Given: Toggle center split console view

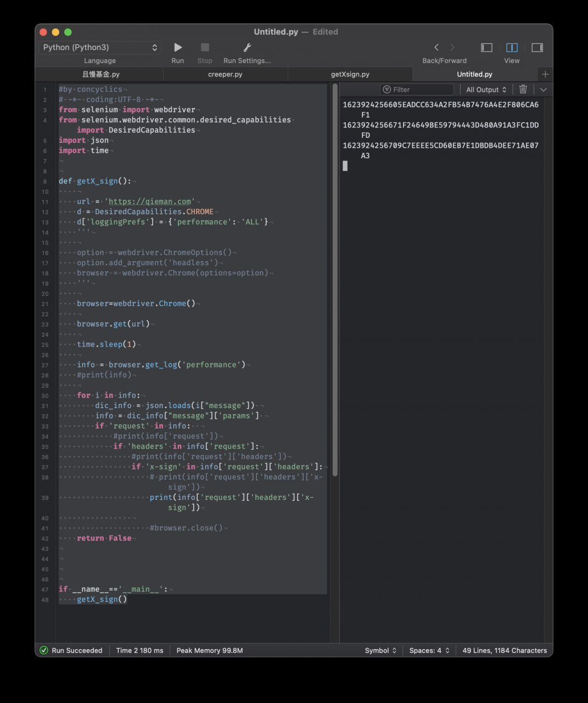Looking at the screenshot, I should 512,48.
